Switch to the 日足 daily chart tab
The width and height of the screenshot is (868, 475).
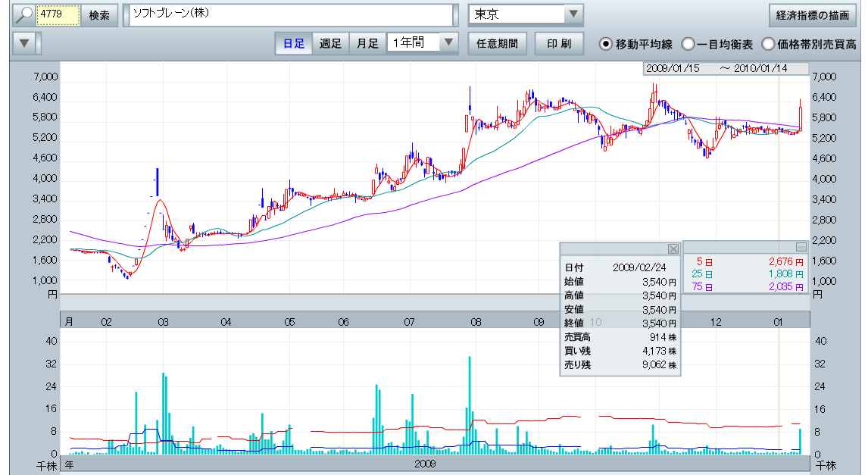[x=294, y=43]
